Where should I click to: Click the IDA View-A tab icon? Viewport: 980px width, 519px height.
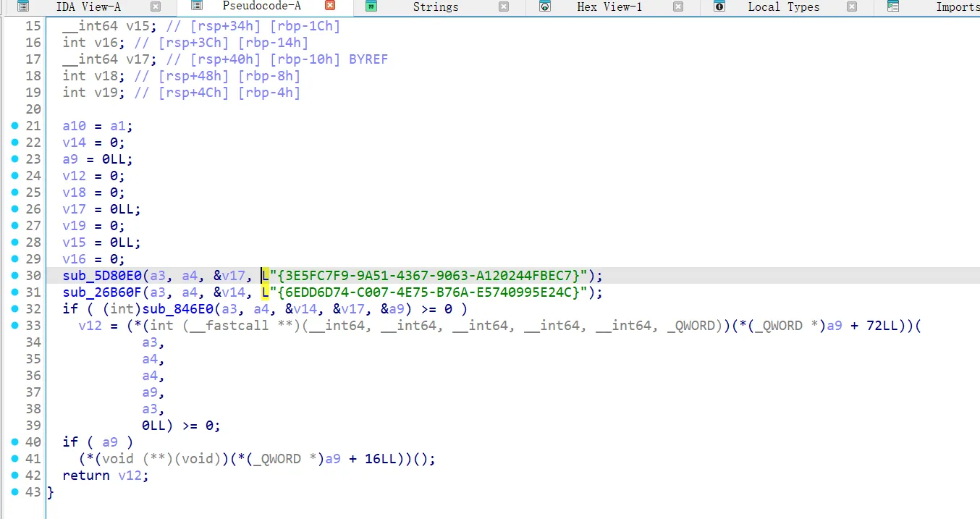[x=22, y=7]
